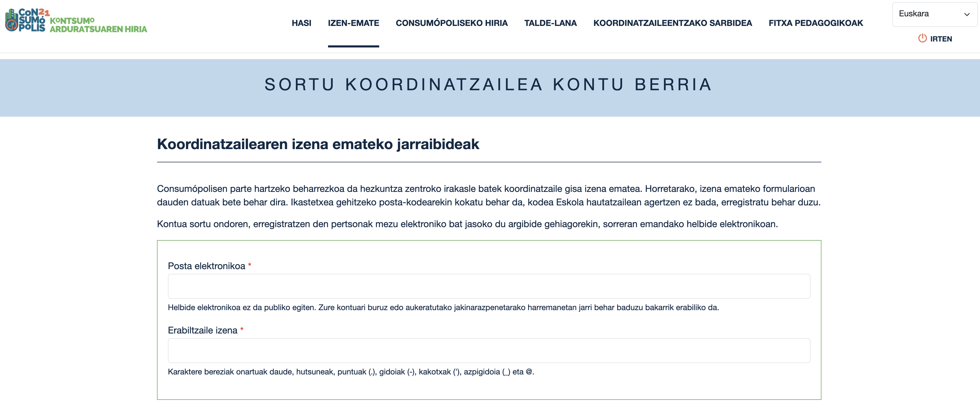Open the CONSUMÓPOLISEKO HIRIA menu item
Viewport: 980px width, 404px height.
(452, 23)
